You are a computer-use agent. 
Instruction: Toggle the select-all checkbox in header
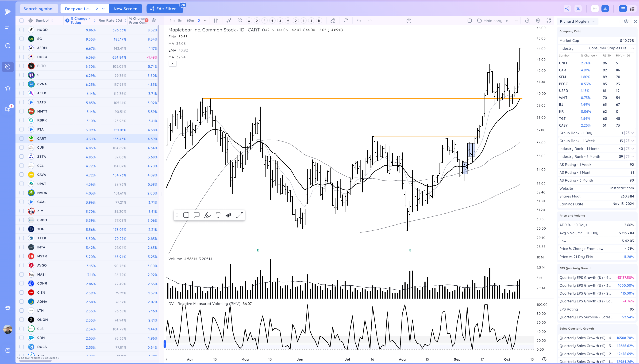tap(22, 21)
